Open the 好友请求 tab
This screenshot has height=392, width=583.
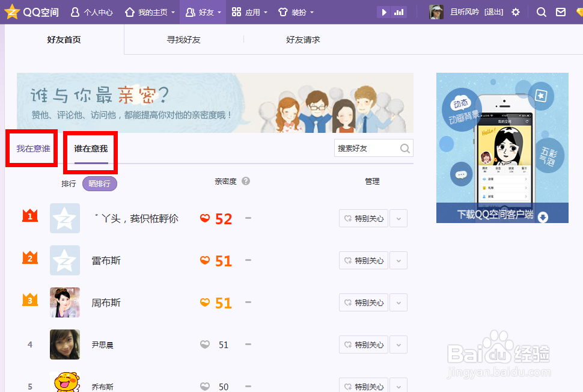(303, 40)
